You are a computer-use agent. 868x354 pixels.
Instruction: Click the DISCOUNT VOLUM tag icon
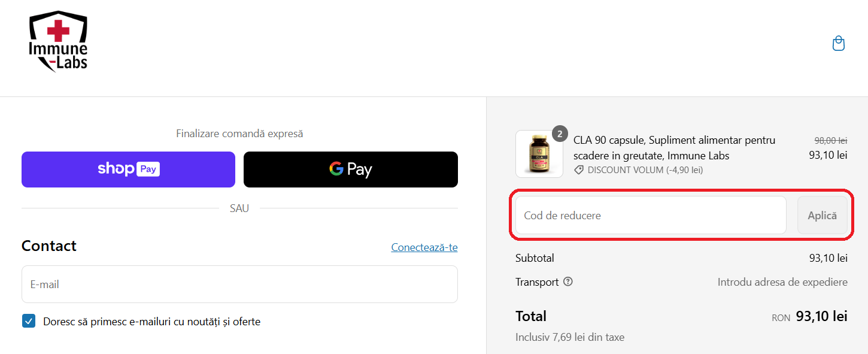tap(578, 170)
